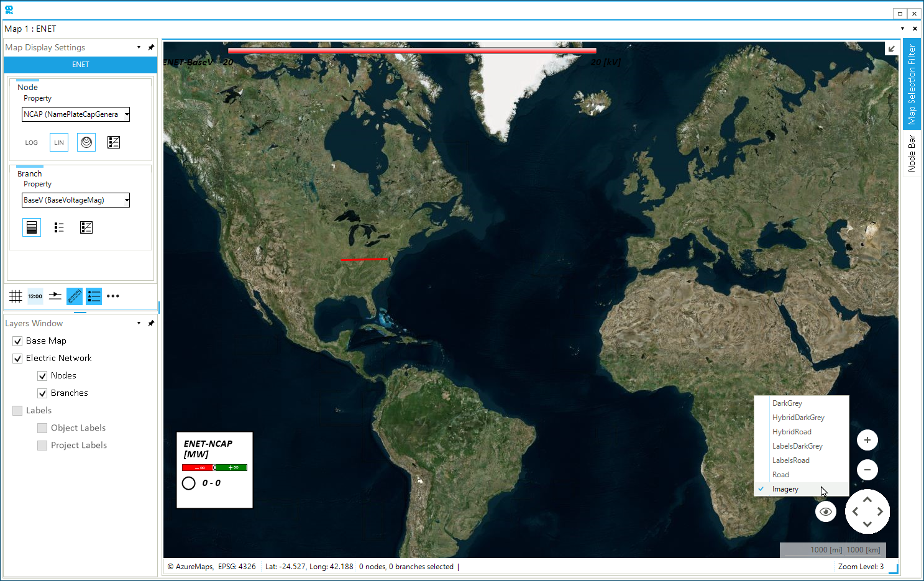Select the Imagery base map style
This screenshot has height=581, width=924.
click(802, 489)
